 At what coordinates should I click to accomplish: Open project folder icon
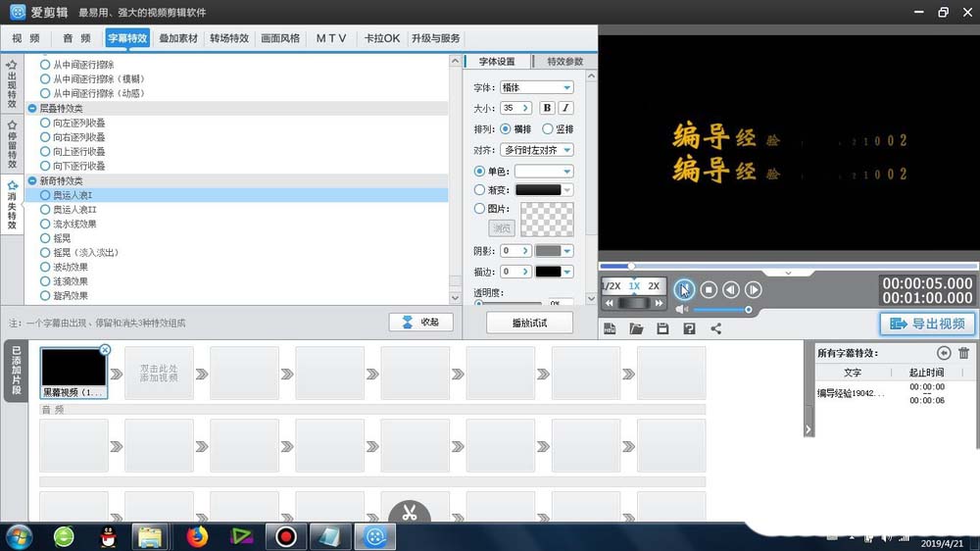pyautogui.click(x=636, y=329)
